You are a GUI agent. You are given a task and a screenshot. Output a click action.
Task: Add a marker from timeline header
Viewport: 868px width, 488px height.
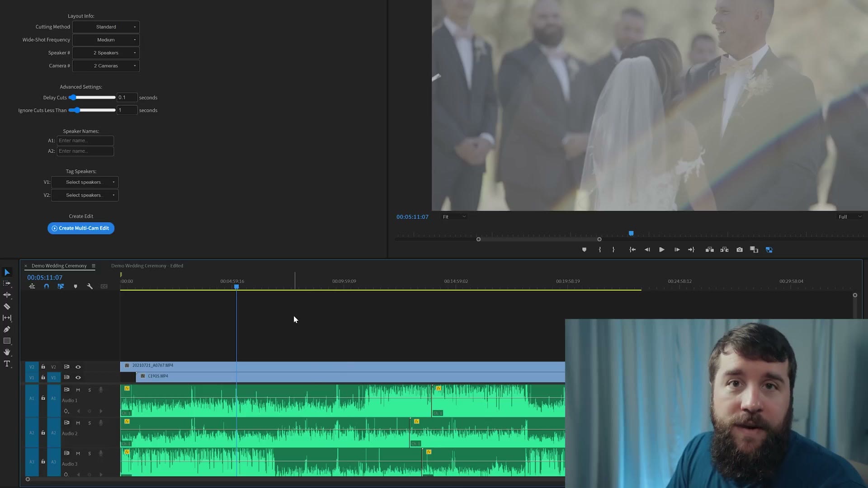(75, 286)
